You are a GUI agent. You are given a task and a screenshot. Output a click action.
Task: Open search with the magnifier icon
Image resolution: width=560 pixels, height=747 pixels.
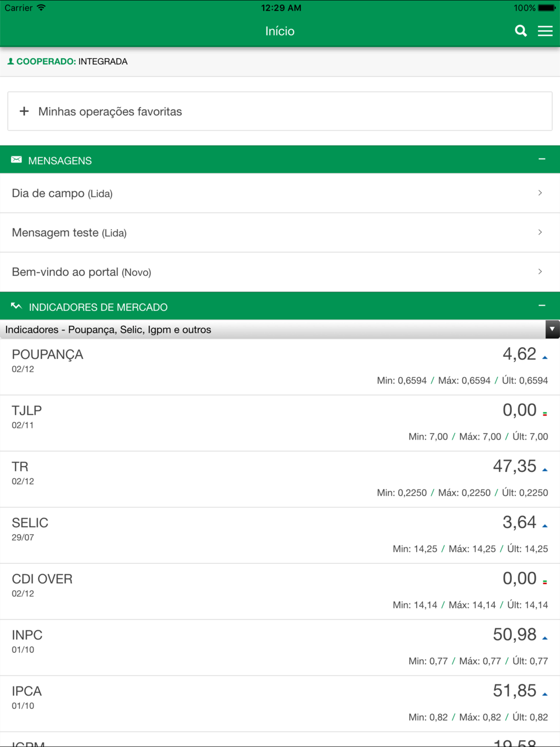coord(521,31)
